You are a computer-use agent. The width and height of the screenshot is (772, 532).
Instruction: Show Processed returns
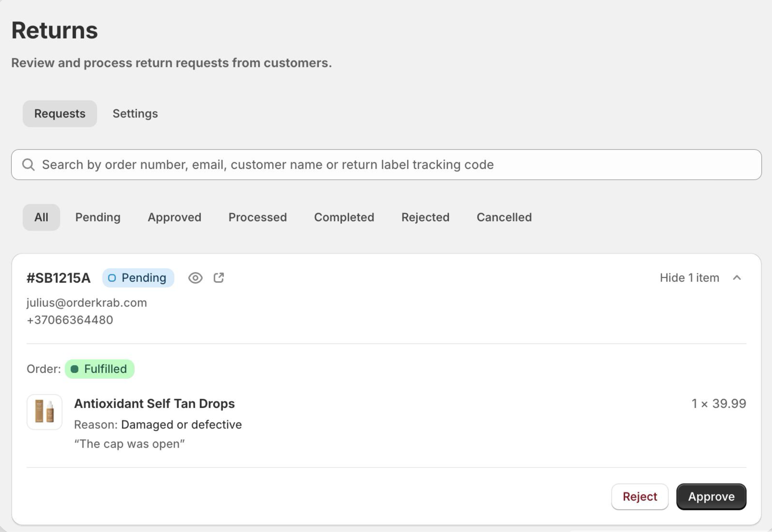click(257, 217)
